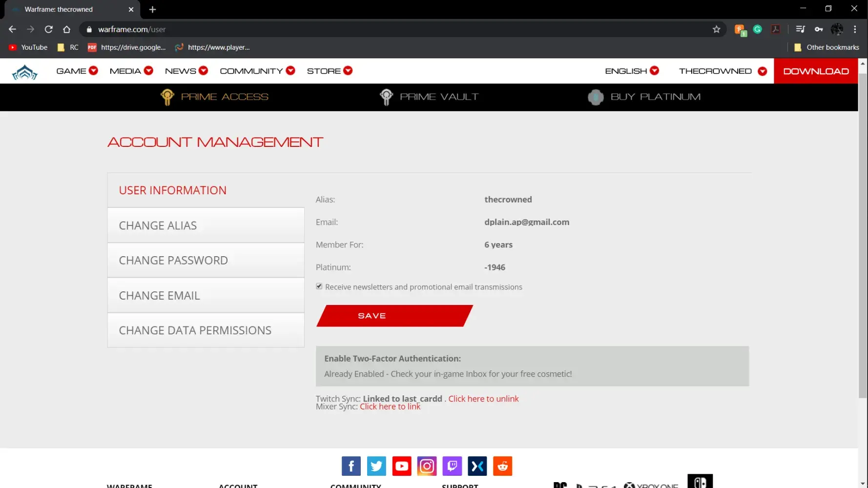Expand the ENGLISH language dropdown
Image resolution: width=868 pixels, height=488 pixels.
click(x=632, y=71)
